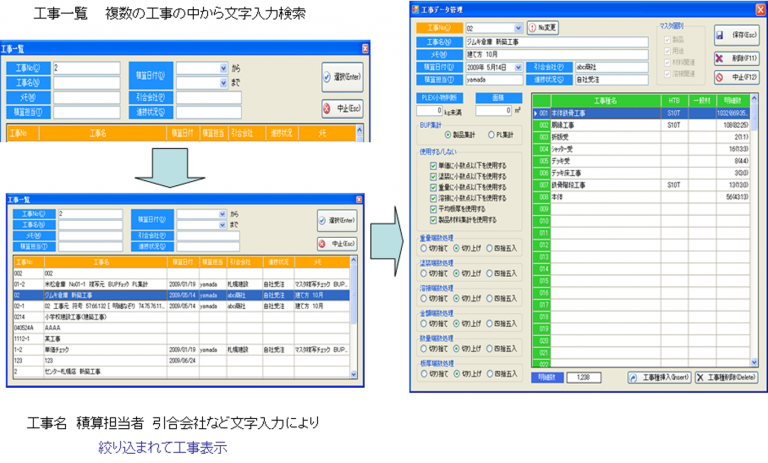Screen dimensions: 768x463
Task: Click 選択(Enter) checkmark icon in results 工事一覧 window
Action: pos(322,221)
